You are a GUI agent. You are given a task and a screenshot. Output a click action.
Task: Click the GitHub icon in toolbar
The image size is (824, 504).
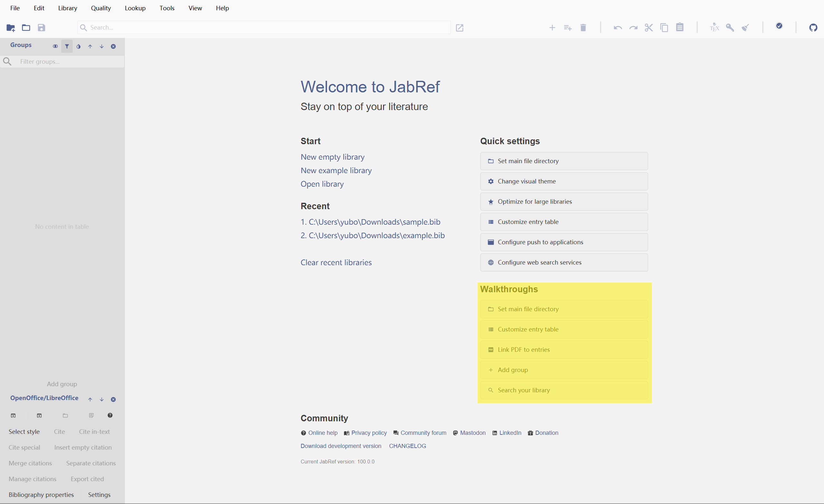(x=813, y=28)
